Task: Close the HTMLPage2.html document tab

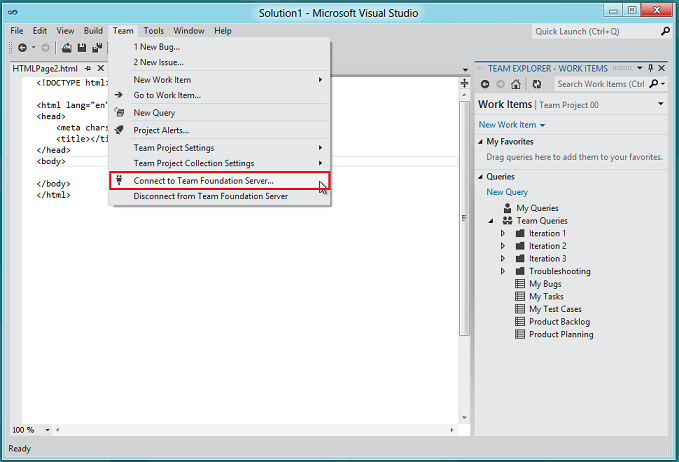Action: point(101,68)
